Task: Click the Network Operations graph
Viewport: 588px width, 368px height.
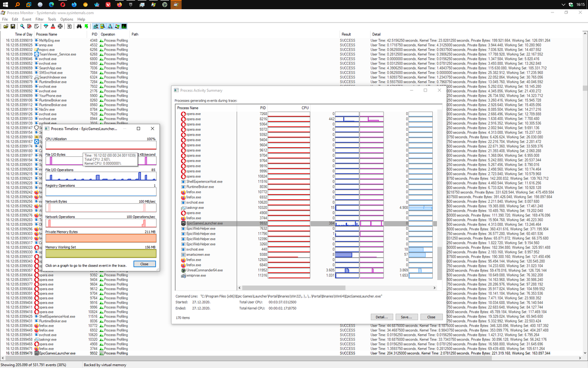Action: pos(101,223)
